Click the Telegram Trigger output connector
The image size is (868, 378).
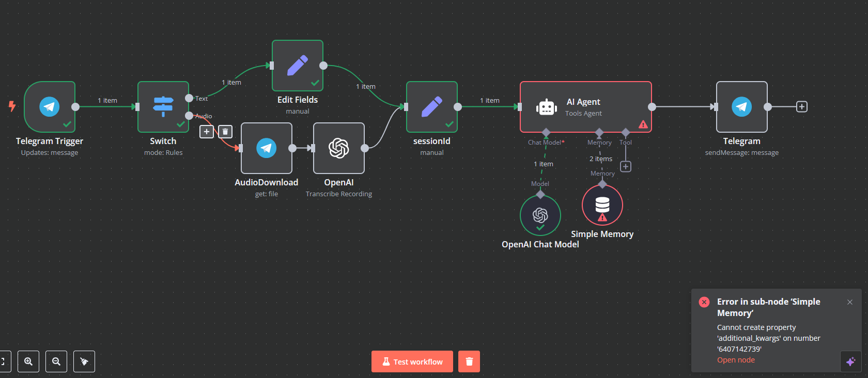tap(75, 107)
